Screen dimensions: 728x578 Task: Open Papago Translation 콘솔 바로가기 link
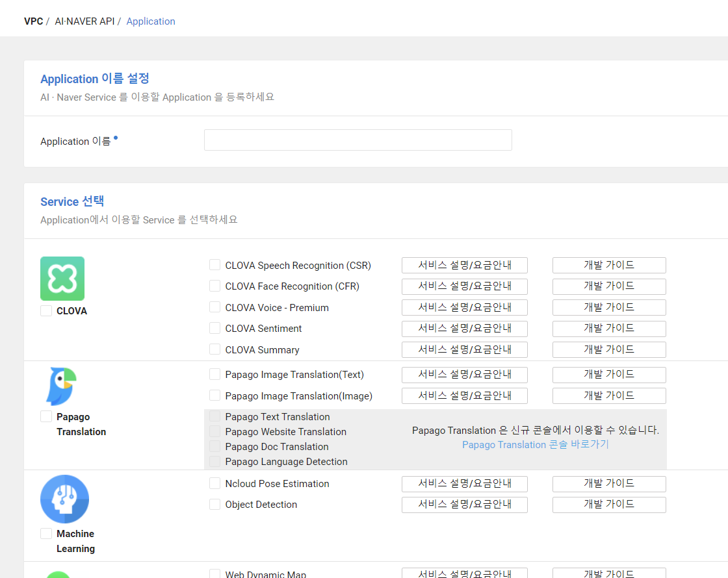point(536,444)
